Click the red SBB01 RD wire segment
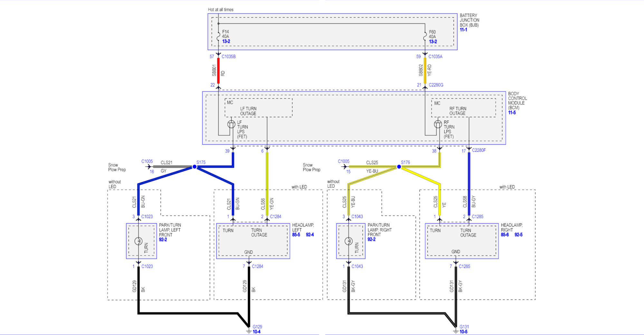Viewport: 644px width, 335px height. click(x=218, y=70)
